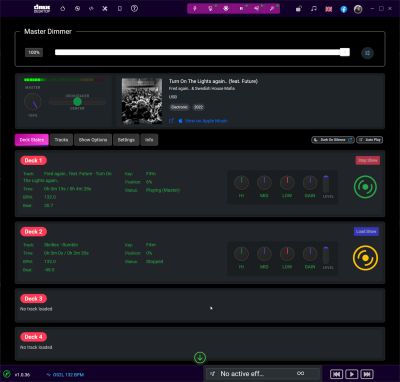
Task: Open the crossed tools icon in toolbar
Action: 105,9
